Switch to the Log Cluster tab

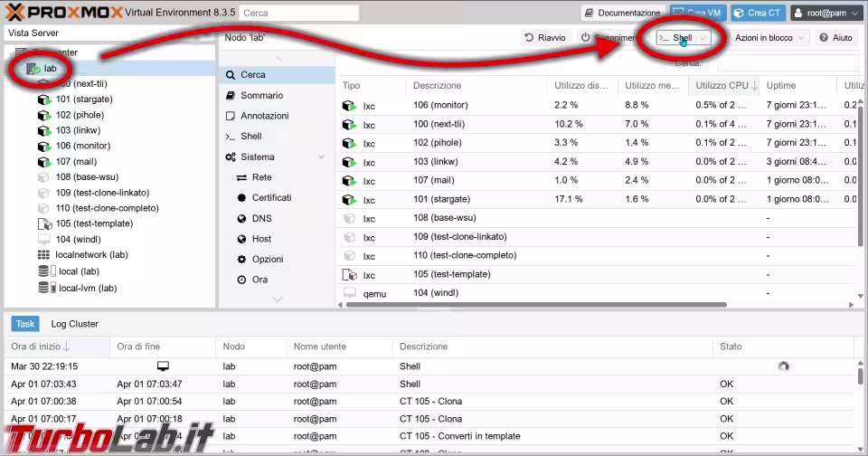click(x=75, y=324)
